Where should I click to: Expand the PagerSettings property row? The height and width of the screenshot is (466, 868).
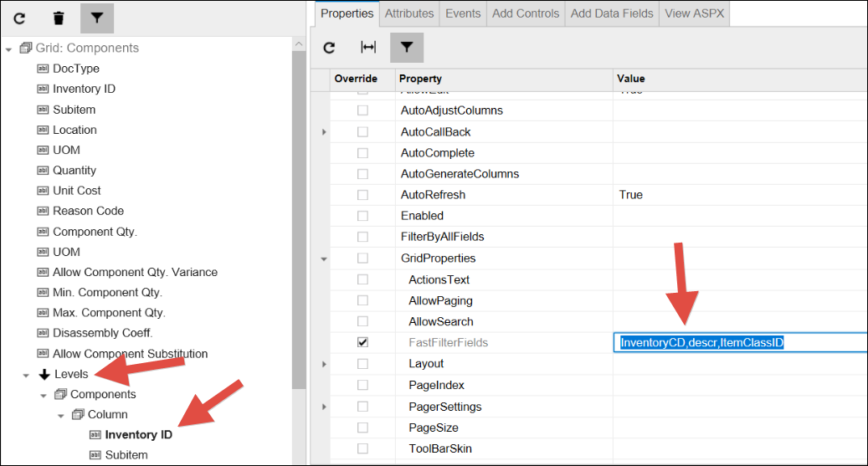(x=324, y=407)
